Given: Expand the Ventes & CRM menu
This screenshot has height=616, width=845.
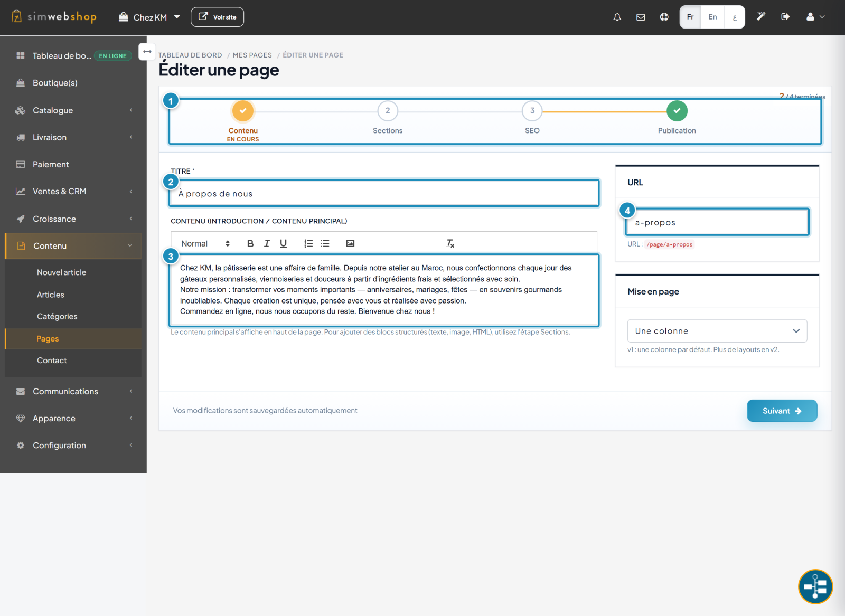Looking at the screenshot, I should [x=73, y=191].
